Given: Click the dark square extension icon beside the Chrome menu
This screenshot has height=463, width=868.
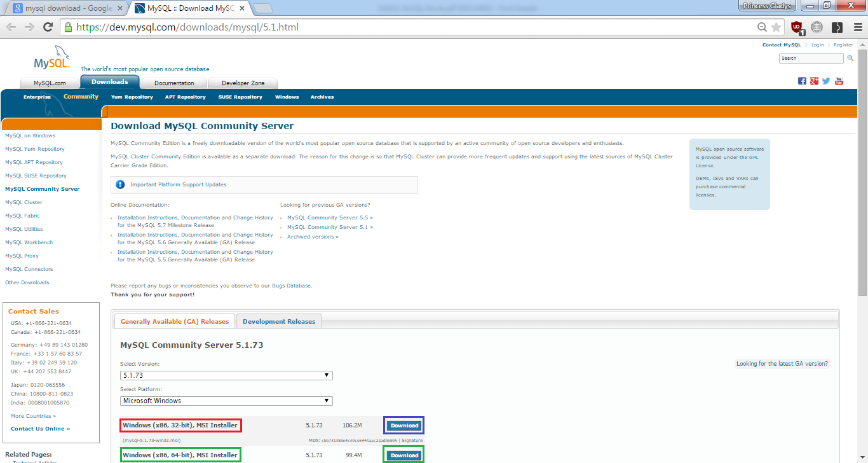Looking at the screenshot, I should (837, 27).
